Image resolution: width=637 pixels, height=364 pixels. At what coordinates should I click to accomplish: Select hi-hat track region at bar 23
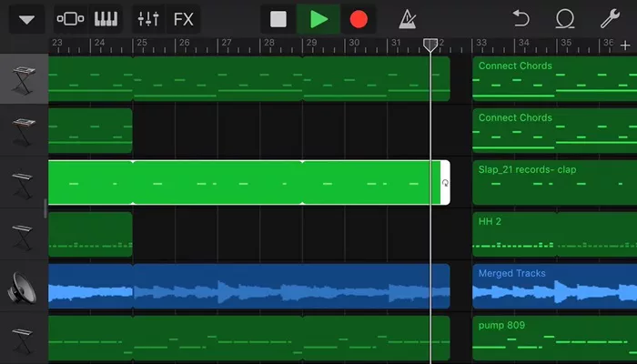click(x=90, y=235)
